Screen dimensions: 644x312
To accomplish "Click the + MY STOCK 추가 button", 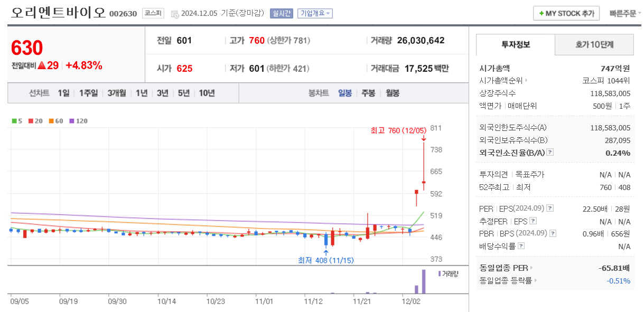I will 566,13.
